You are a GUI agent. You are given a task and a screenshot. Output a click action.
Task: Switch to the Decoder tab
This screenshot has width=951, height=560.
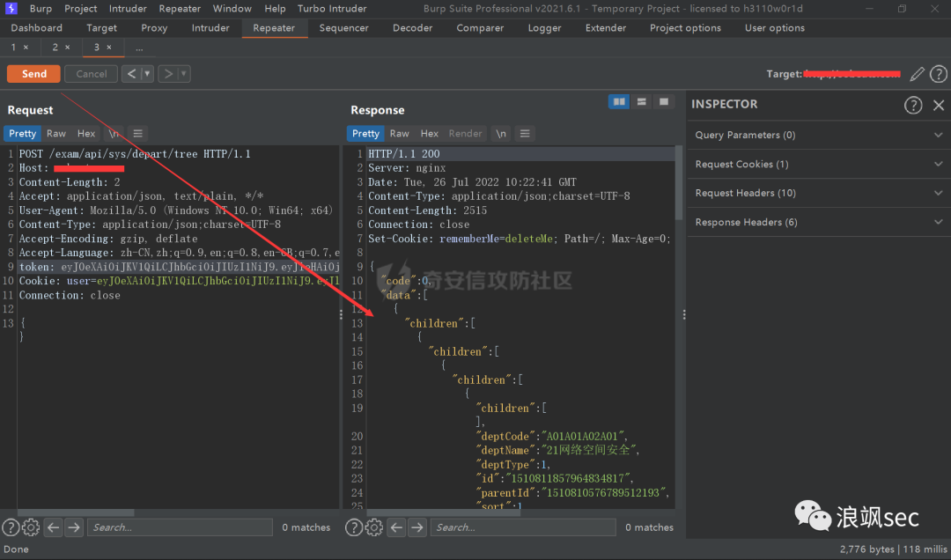(x=412, y=28)
